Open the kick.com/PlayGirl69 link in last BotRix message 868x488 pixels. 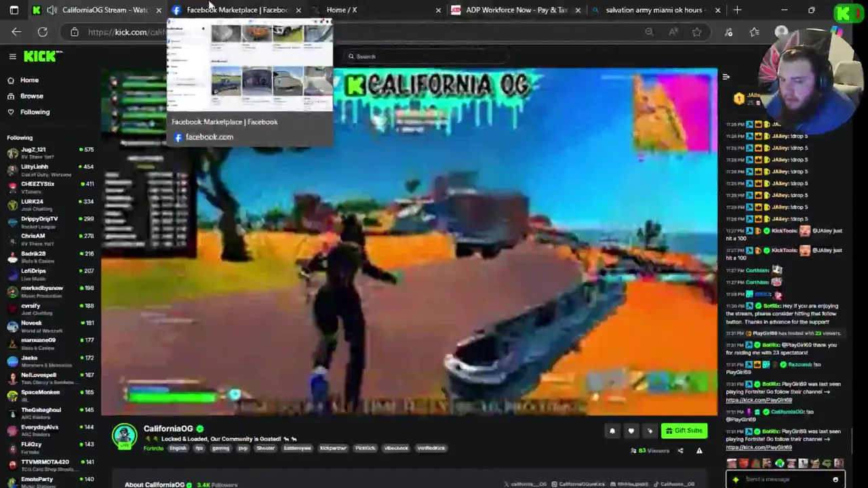tap(759, 447)
